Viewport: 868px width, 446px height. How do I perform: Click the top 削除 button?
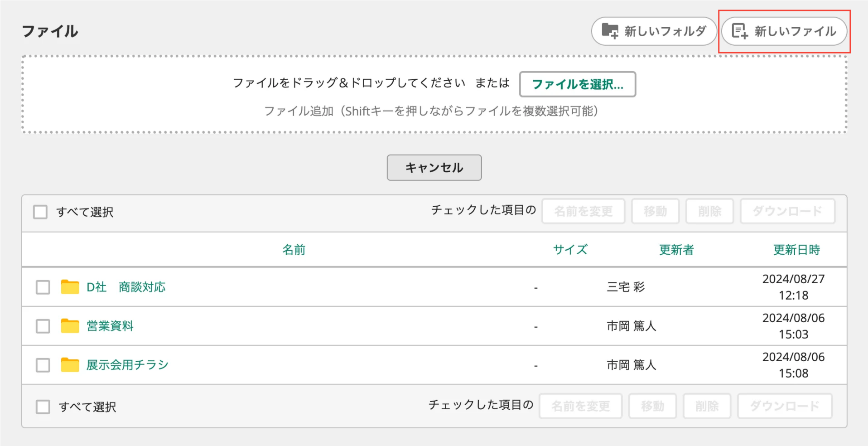(x=709, y=211)
